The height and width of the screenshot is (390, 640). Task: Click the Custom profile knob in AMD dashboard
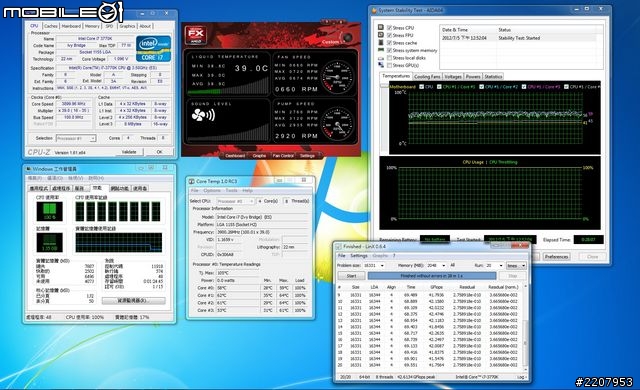(347, 38)
